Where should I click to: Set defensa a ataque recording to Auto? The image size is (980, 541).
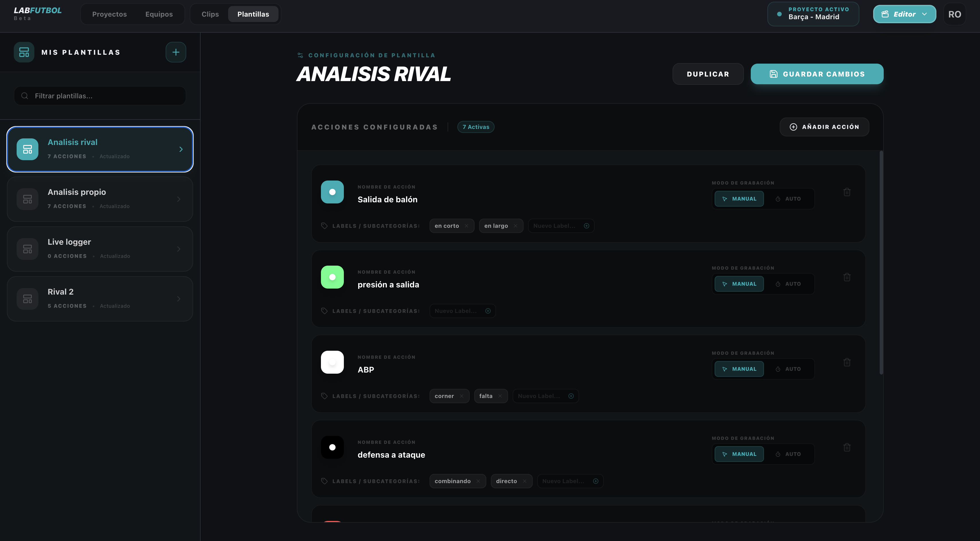[788, 454]
